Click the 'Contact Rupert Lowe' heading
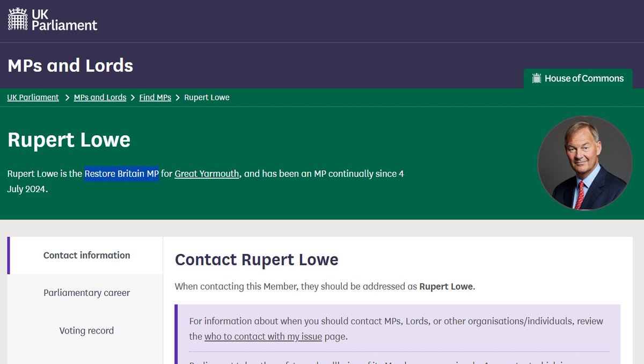The height and width of the screenshot is (364, 644). [x=257, y=260]
